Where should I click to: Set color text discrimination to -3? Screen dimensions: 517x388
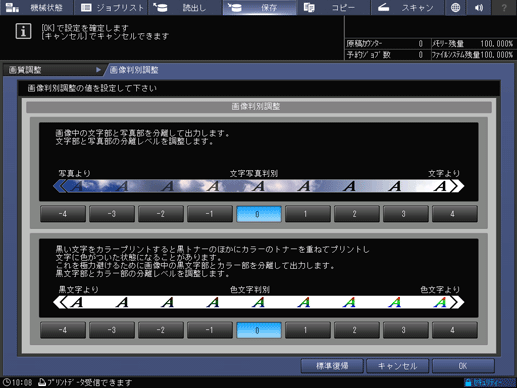112,330
